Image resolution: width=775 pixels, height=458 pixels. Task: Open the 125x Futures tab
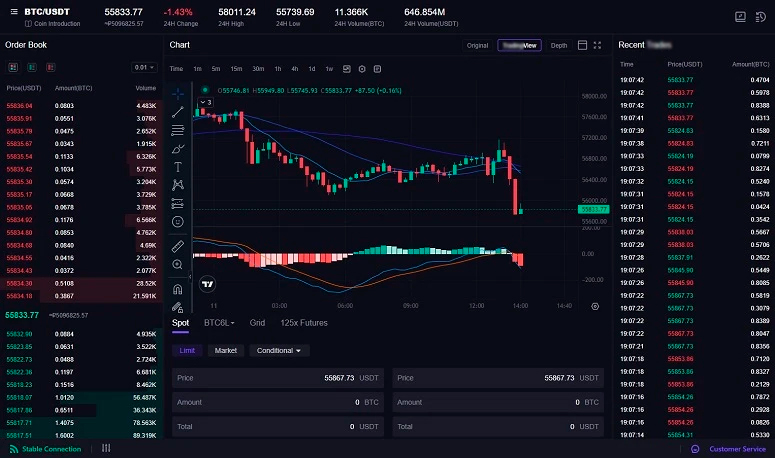304,323
